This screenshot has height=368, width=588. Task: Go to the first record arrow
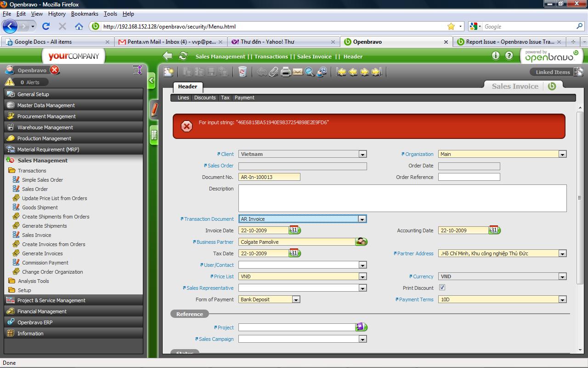pyautogui.click(x=341, y=72)
